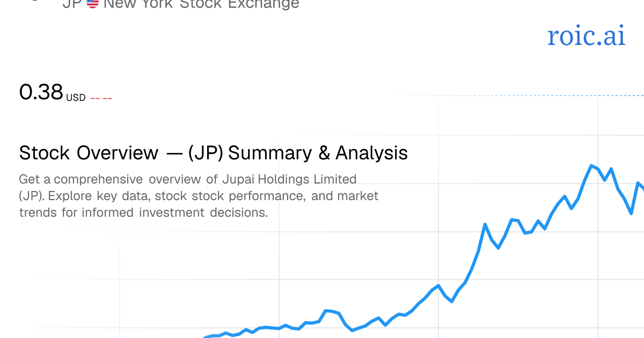Screen dimensions: 644x338
Task: Click the red dashed price change indicator
Action: click(101, 98)
